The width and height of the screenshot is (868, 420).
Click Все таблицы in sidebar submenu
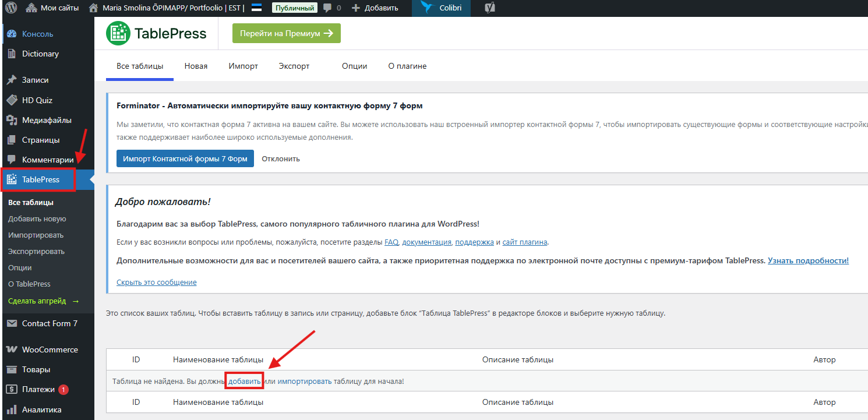pos(31,203)
